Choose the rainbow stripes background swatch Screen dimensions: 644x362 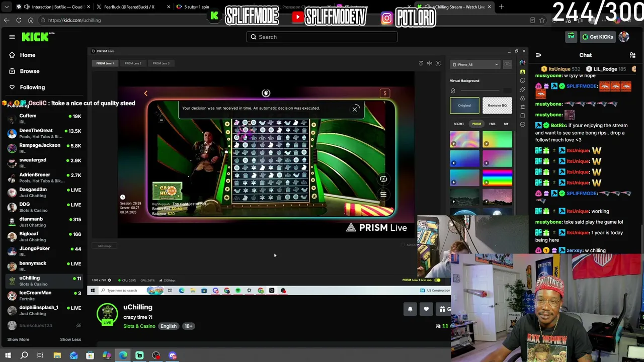point(497,178)
